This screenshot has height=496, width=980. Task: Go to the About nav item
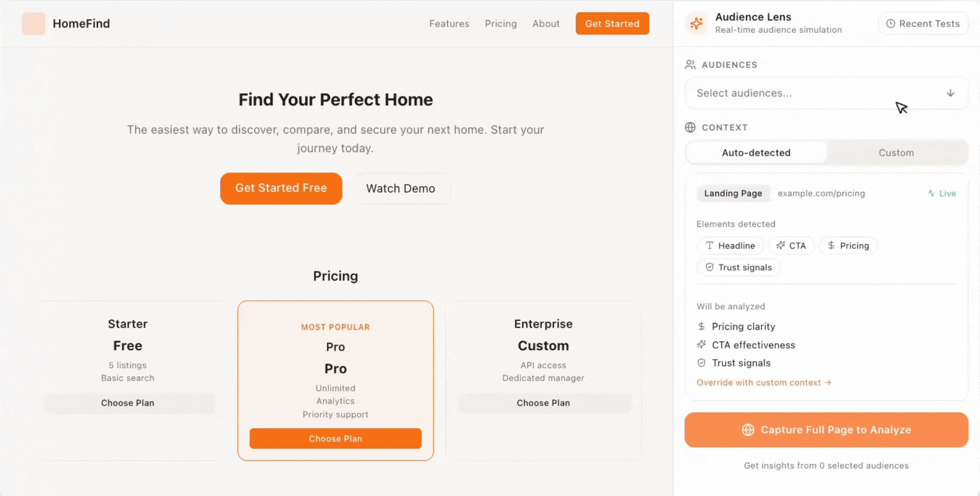pos(546,23)
